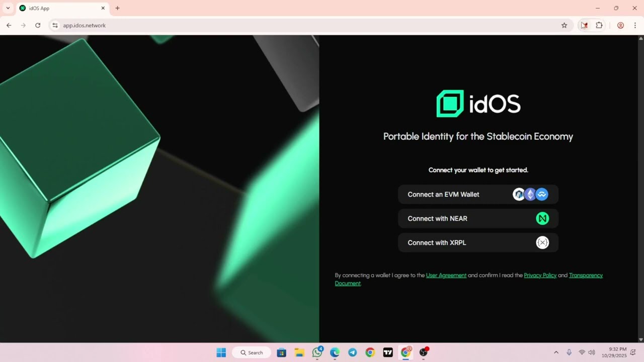Screen dimensions: 644x362
Task: Select Connect with XRPL button
Action: [478, 243]
